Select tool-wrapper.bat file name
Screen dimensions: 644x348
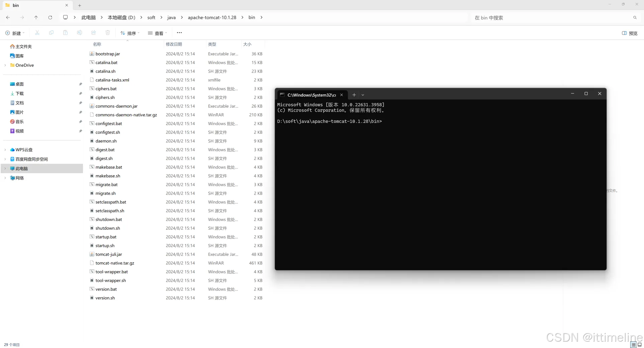tap(112, 272)
